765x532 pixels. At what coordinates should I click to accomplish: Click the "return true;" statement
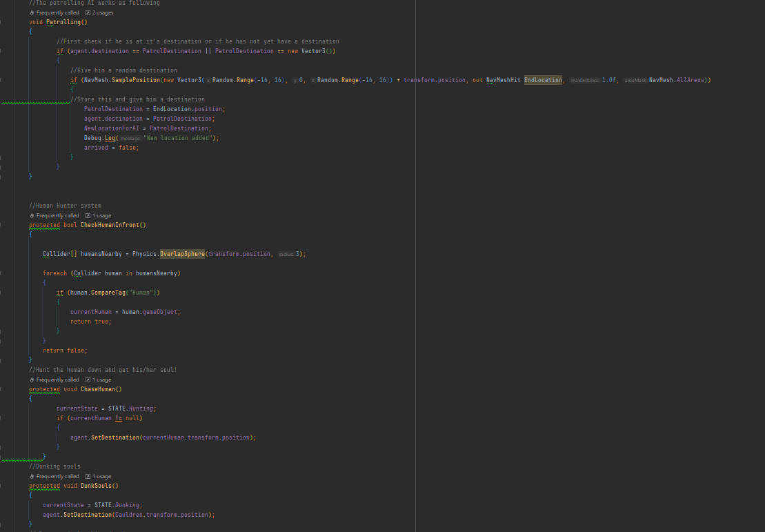pos(91,322)
